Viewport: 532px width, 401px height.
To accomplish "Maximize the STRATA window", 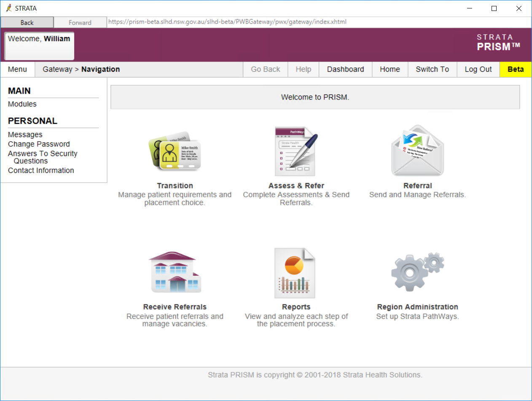I will click(494, 8).
